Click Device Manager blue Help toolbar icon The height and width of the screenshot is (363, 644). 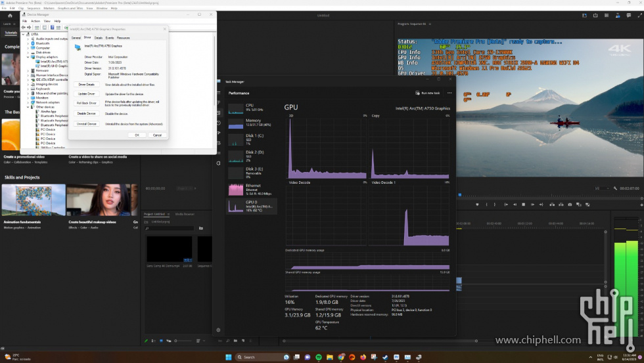52,28
